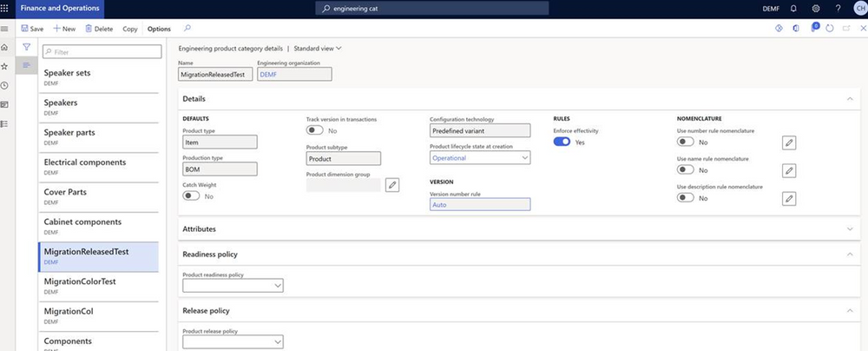
Task: Edit the product dimension group pencil
Action: coord(392,185)
